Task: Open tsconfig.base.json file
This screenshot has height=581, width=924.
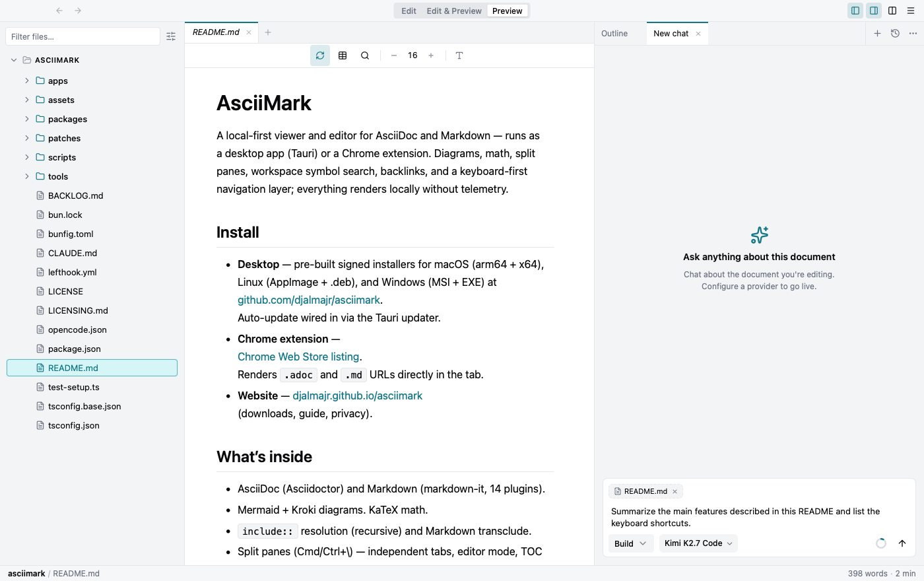Action: pos(92,406)
